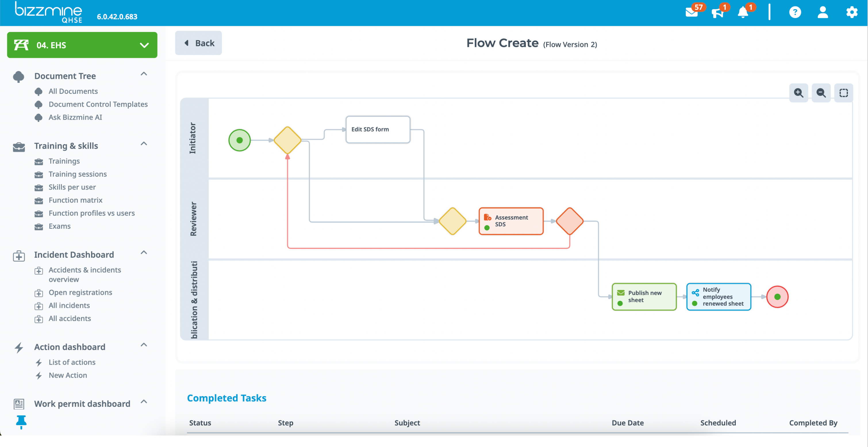Fit the flow diagram to screen
Image resolution: width=868 pixels, height=447 pixels.
(844, 93)
